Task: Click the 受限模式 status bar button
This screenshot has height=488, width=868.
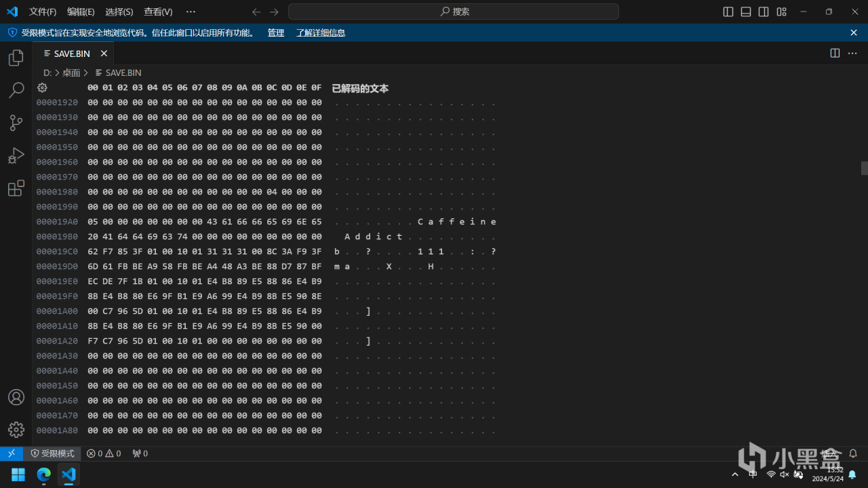Action: click(x=52, y=453)
